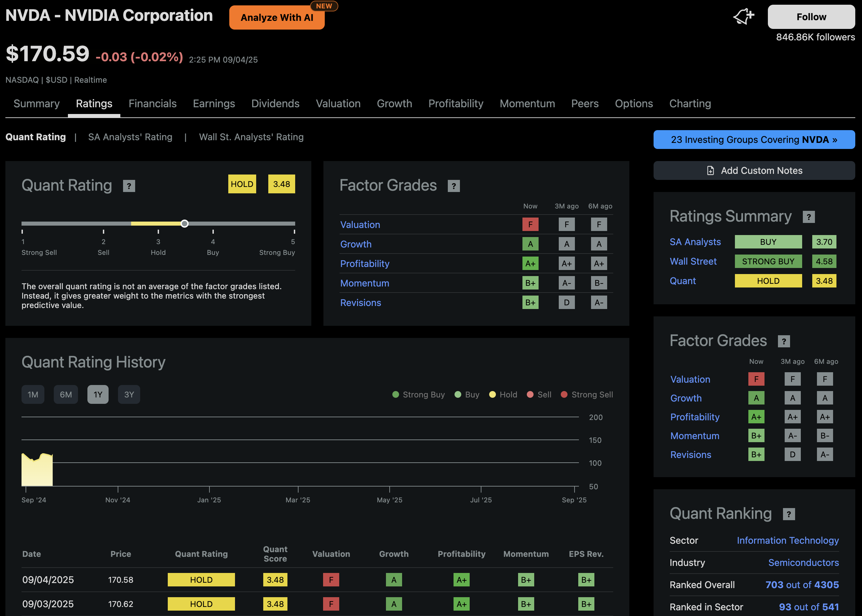Click the main Factor Grades help icon
The height and width of the screenshot is (616, 862).
(x=454, y=186)
